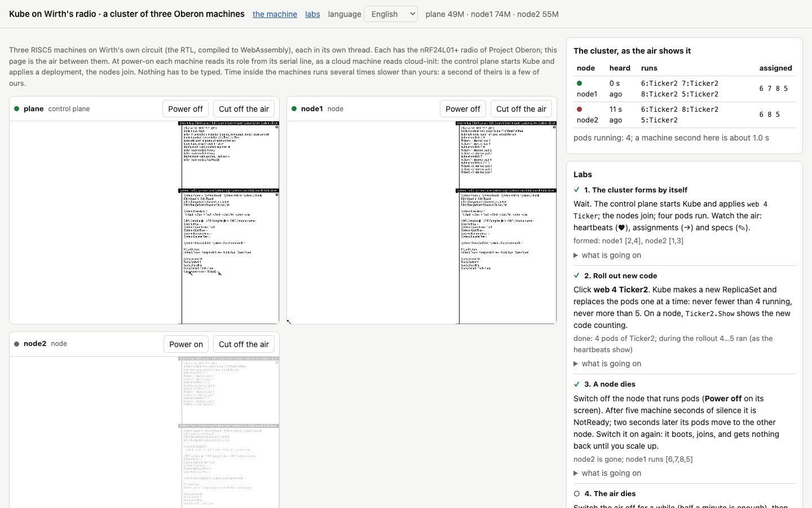This screenshot has height=508, width=812.
Task: Click the "heard" column header
Action: click(x=620, y=68)
